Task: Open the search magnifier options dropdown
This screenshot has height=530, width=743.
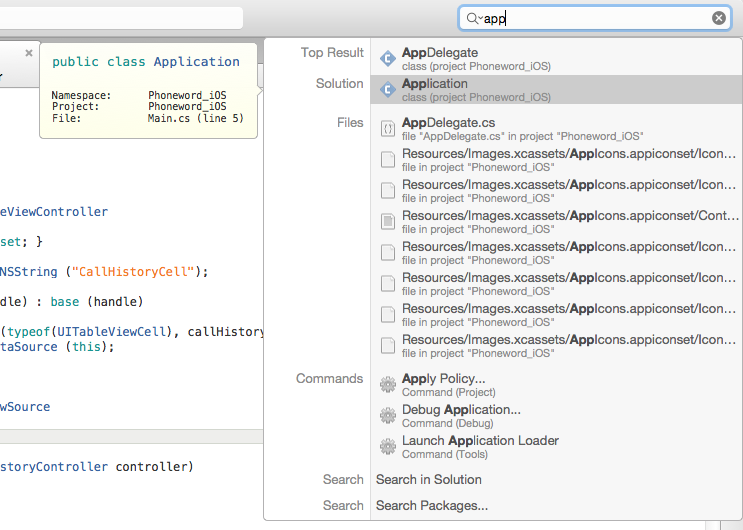Action: coord(474,18)
